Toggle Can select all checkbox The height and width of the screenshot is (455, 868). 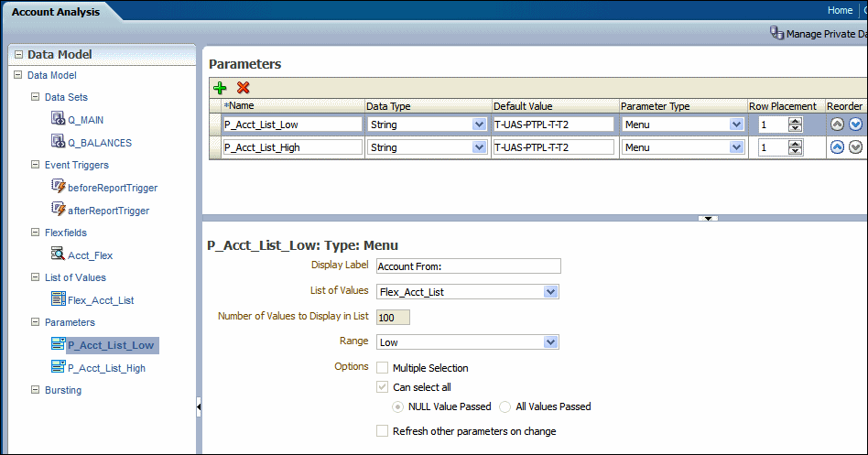382,387
